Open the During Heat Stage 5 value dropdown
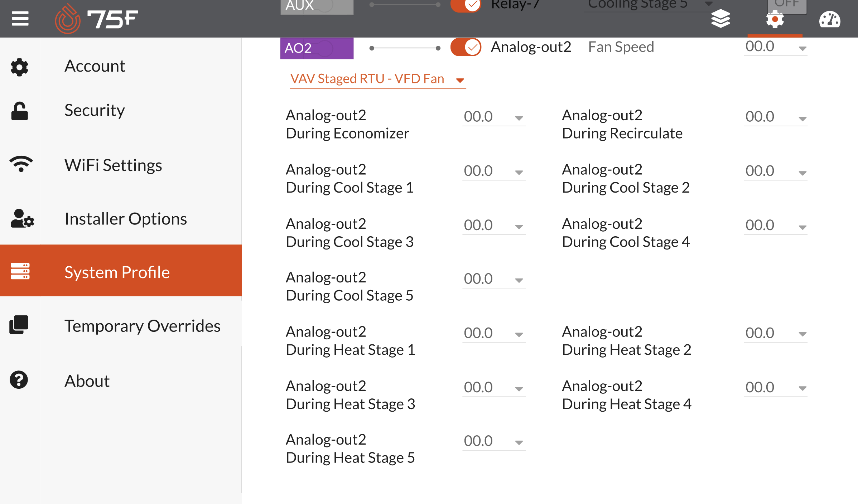This screenshot has height=504, width=858. pos(493,441)
